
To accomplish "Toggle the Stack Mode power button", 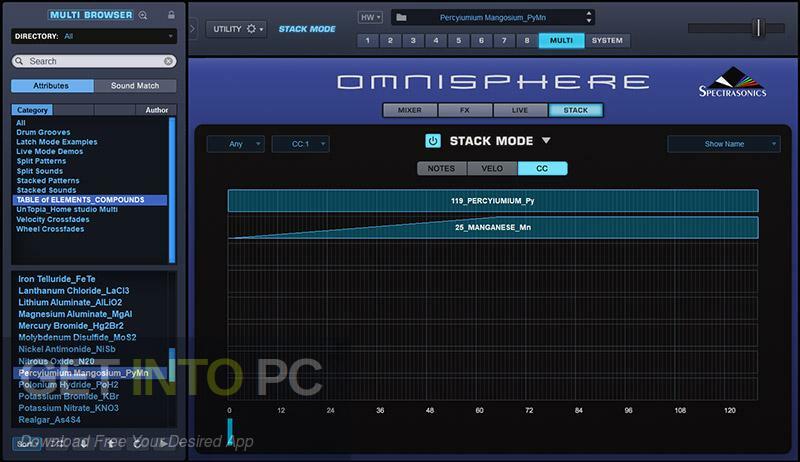I will click(x=433, y=141).
